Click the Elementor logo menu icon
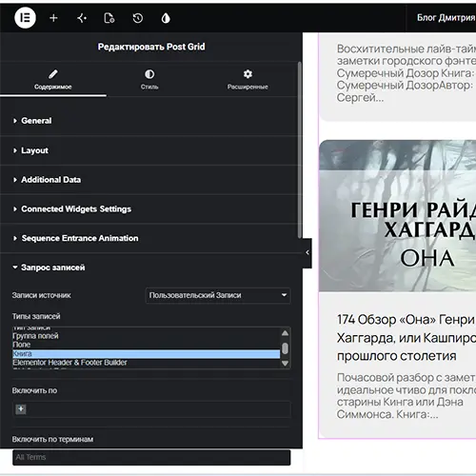The height and width of the screenshot is (476, 476). tap(25, 18)
